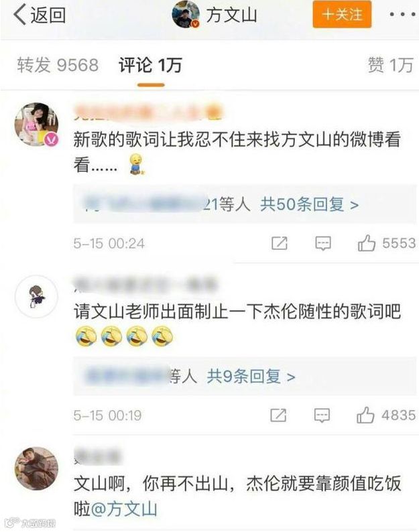
Task: Repost the comment posted 5-15 00:19
Action: point(278,415)
